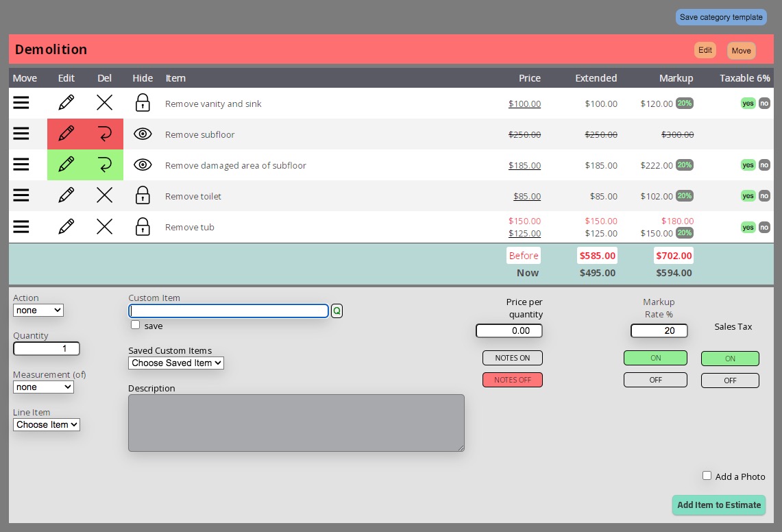Delete the Remove toilet line item
The height and width of the screenshot is (532, 782).
click(x=104, y=195)
